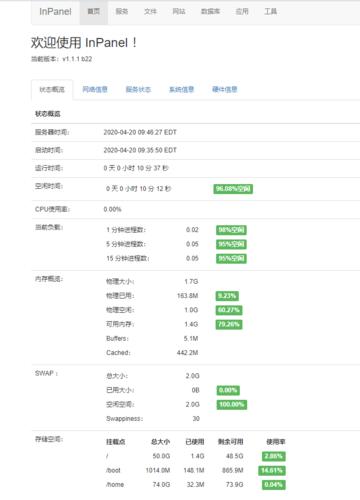Click root remaining space 48.5G

click(x=235, y=456)
